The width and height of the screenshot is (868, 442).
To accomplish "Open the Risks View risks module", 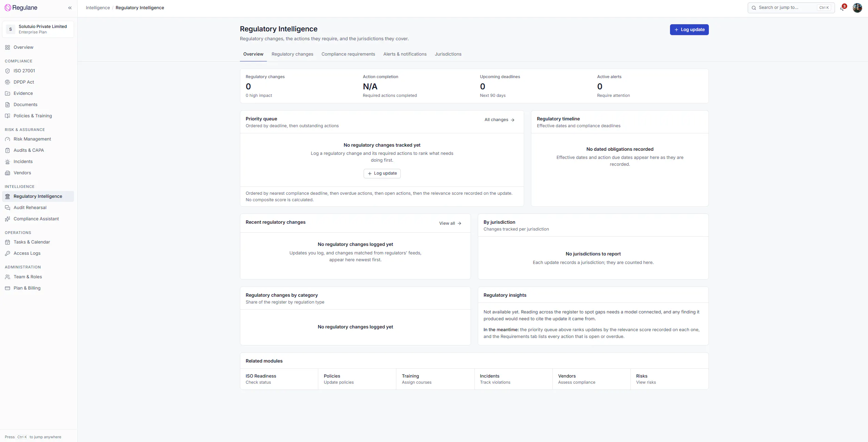I will pos(669,379).
